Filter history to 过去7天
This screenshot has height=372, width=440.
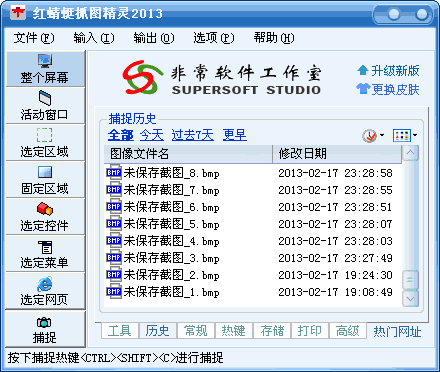pyautogui.click(x=193, y=135)
